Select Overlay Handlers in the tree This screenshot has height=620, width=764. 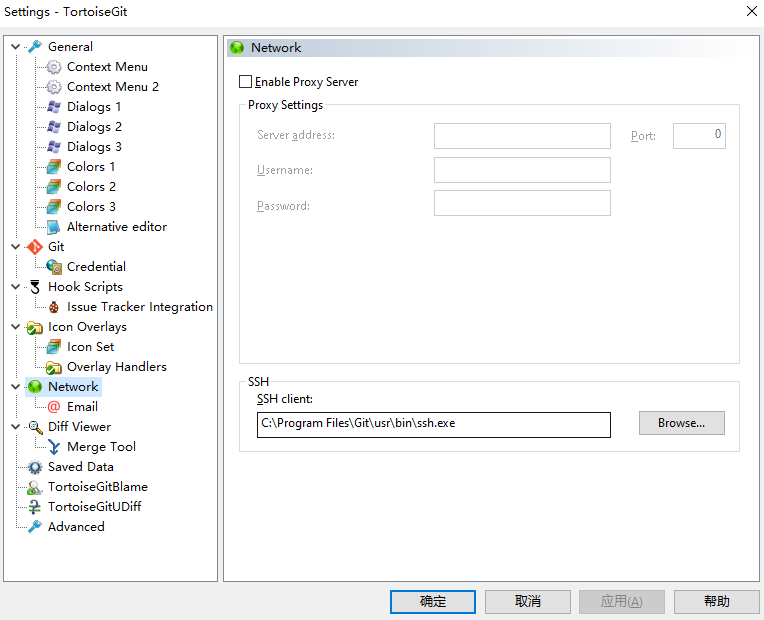(117, 367)
